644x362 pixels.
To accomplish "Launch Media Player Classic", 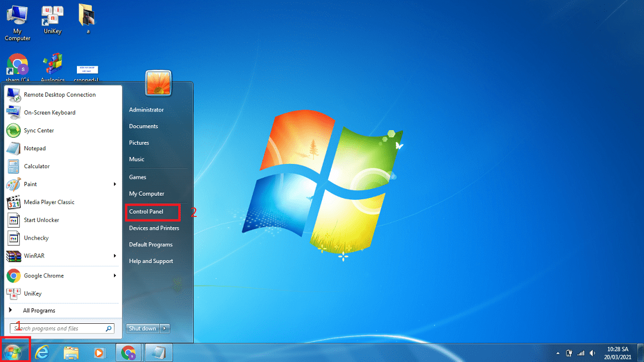I will 48,202.
